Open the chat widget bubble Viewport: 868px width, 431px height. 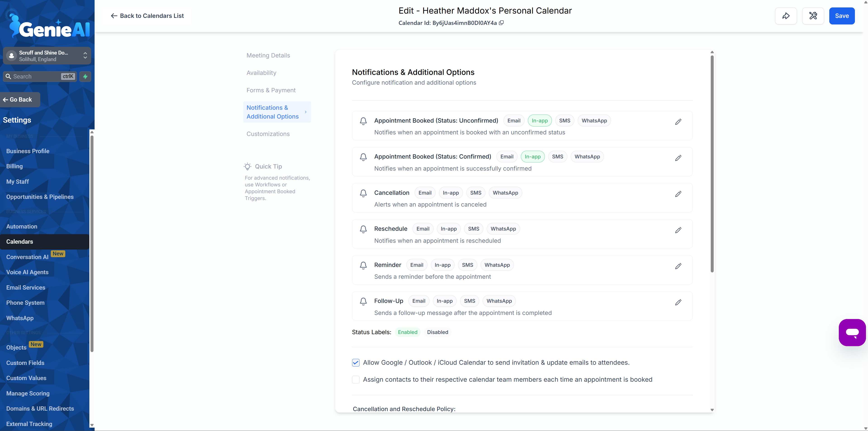[x=852, y=332]
